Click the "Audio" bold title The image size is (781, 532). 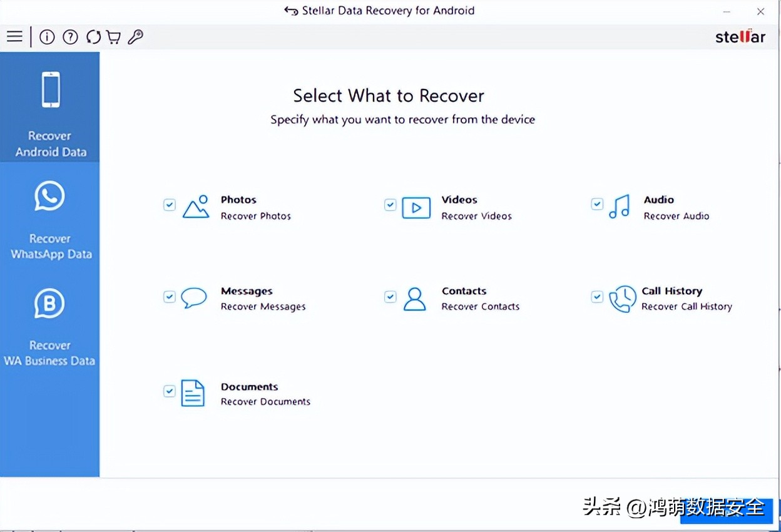(x=659, y=200)
